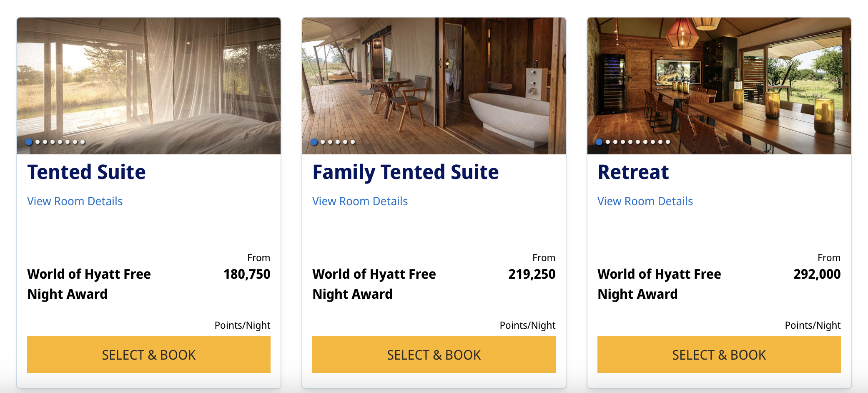Select second carousel dot on Retreat photo
This screenshot has height=393, width=868.
pyautogui.click(x=608, y=142)
